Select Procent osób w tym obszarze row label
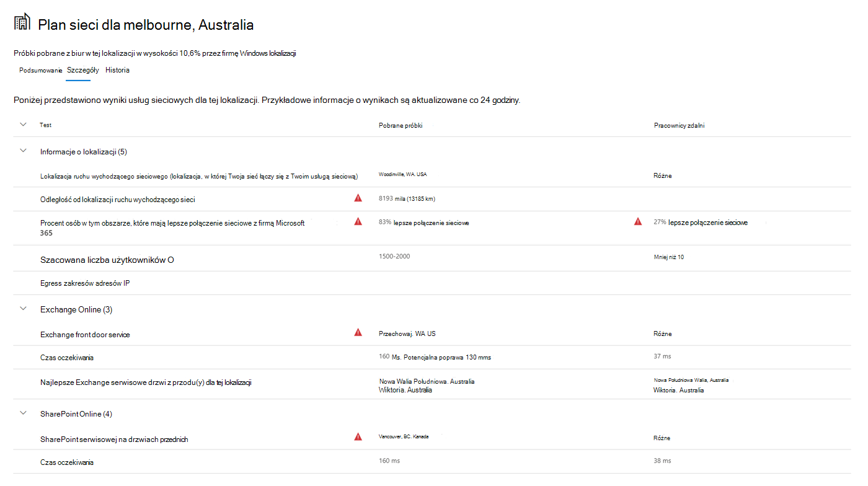The width and height of the screenshot is (868, 486). point(172,228)
